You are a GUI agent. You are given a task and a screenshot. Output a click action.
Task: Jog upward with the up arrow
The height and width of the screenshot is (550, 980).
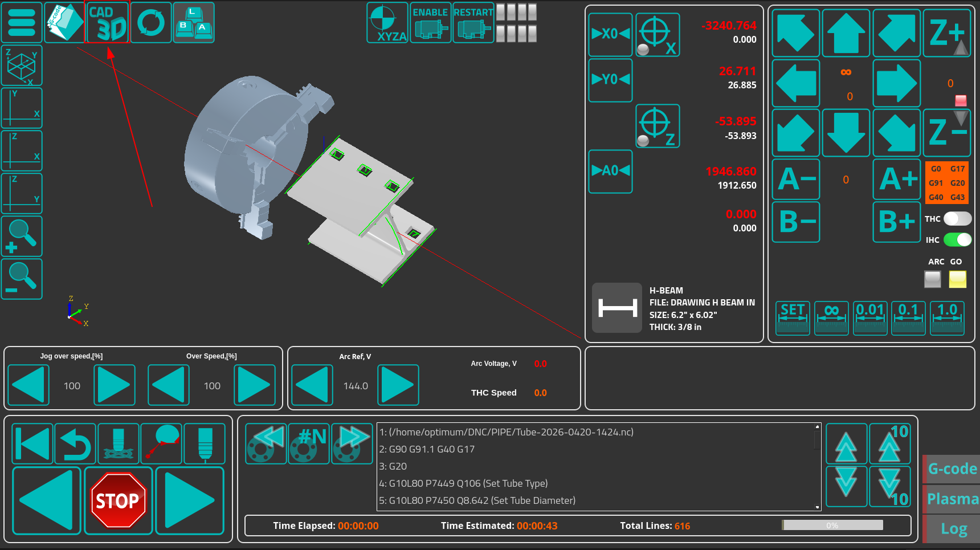click(x=846, y=33)
